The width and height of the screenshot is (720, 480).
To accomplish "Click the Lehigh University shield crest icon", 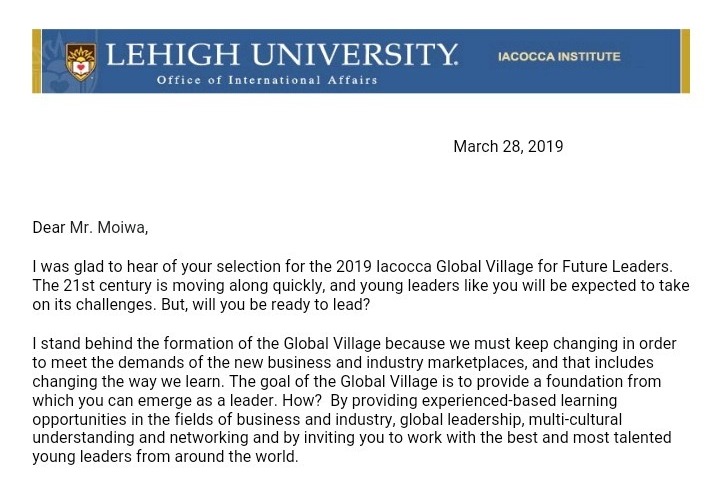I will (81, 62).
